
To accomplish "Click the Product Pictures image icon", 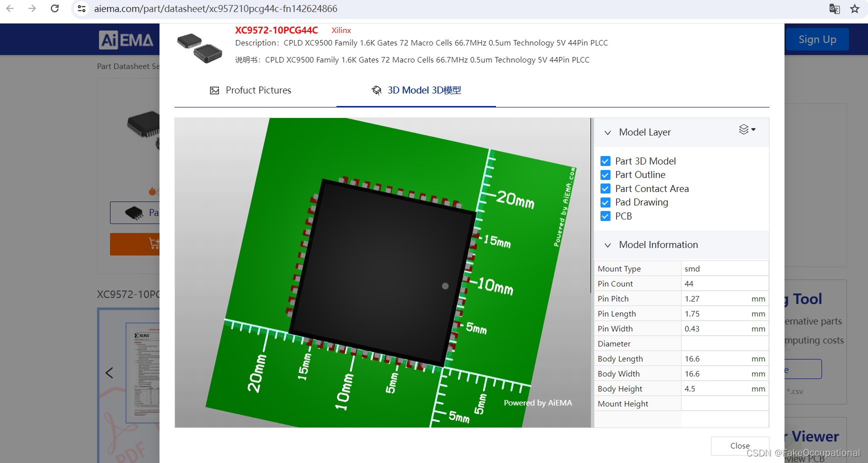I will (214, 90).
